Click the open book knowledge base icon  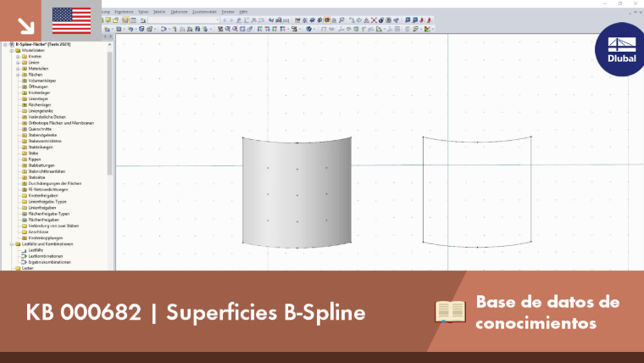(x=450, y=311)
